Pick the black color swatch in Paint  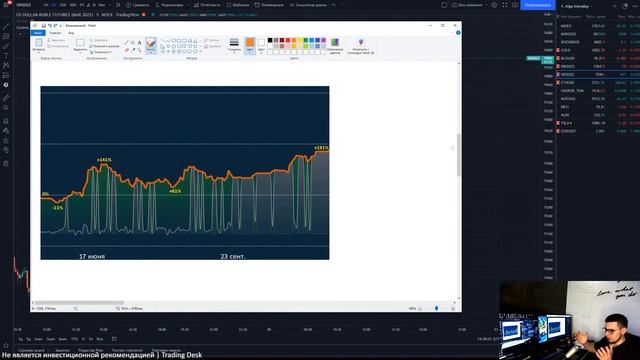point(270,40)
